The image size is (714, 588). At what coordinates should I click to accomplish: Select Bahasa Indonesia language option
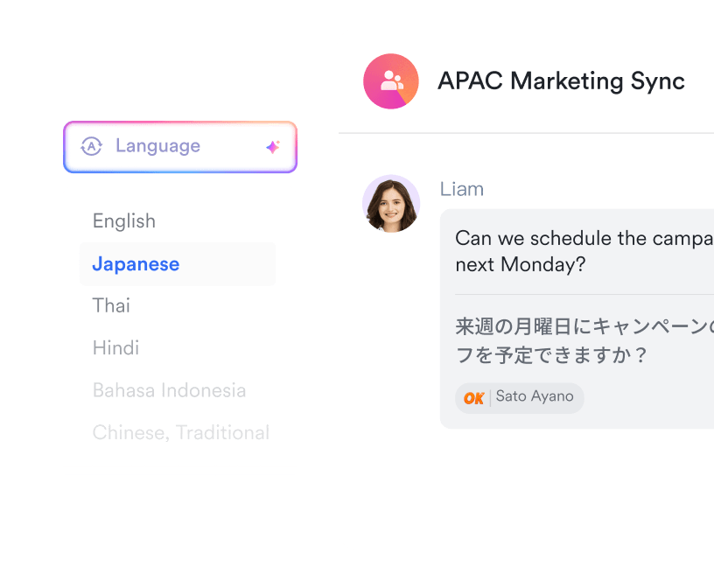point(169,390)
